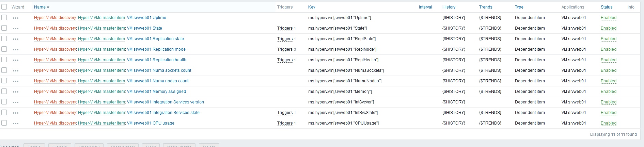Open VM srvweb01 Numa sockets count item
Viewport: 644px width, 147px height.
159,70
